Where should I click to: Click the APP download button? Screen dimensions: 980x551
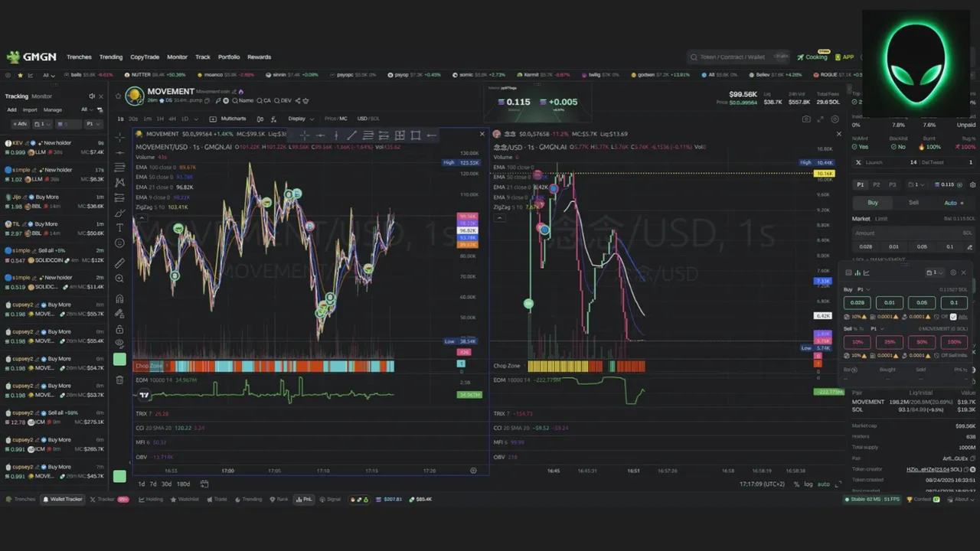(x=844, y=57)
